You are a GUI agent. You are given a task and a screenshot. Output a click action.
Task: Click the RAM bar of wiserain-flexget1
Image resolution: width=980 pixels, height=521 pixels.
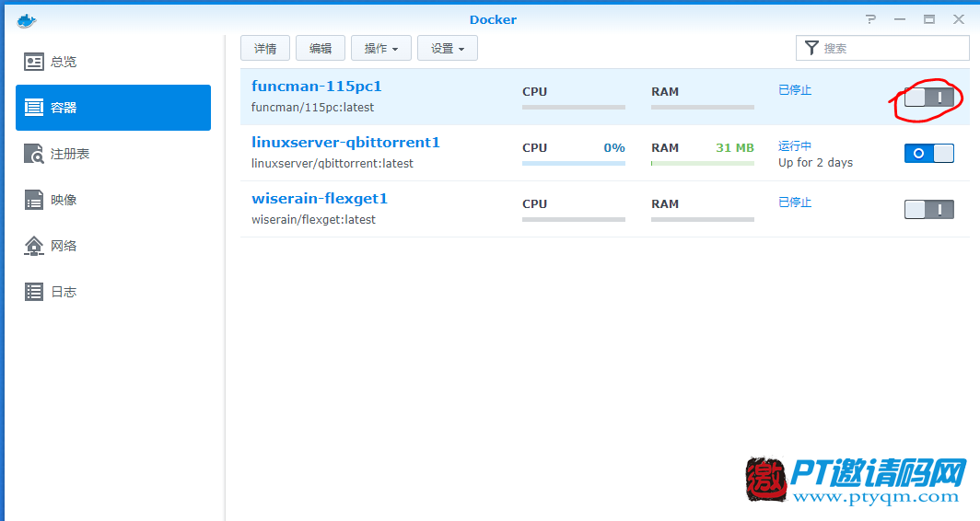pos(703,220)
